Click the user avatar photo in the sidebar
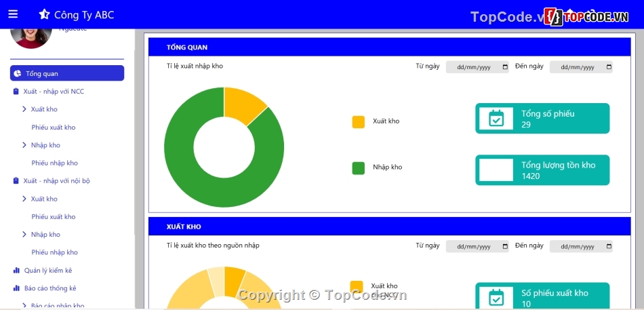 [31, 39]
